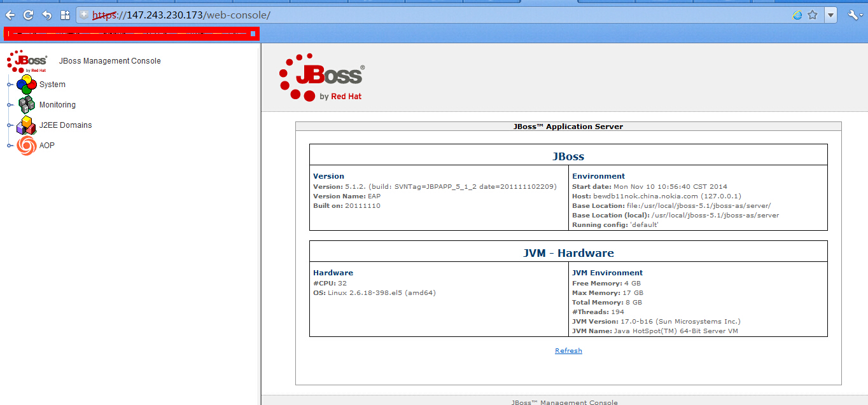Click the #Threads: 194 line
The image size is (868, 405).
coord(598,312)
